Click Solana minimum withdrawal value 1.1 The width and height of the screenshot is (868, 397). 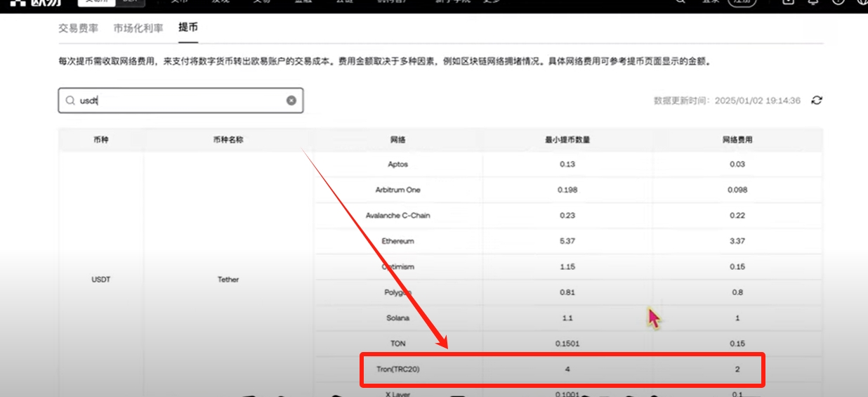point(567,318)
